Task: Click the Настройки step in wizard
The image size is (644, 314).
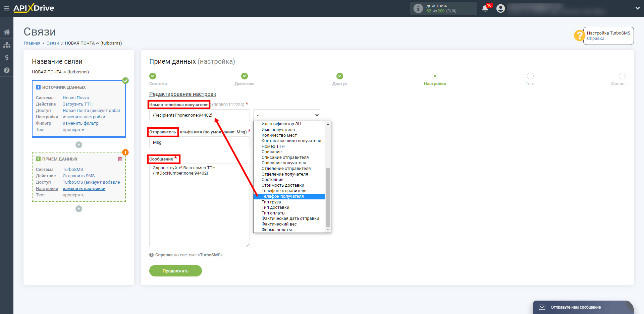Action: (435, 76)
